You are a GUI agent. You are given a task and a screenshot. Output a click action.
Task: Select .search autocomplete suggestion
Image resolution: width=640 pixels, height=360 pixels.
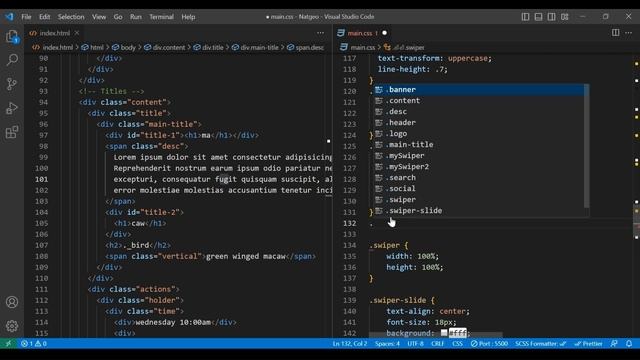pyautogui.click(x=479, y=178)
